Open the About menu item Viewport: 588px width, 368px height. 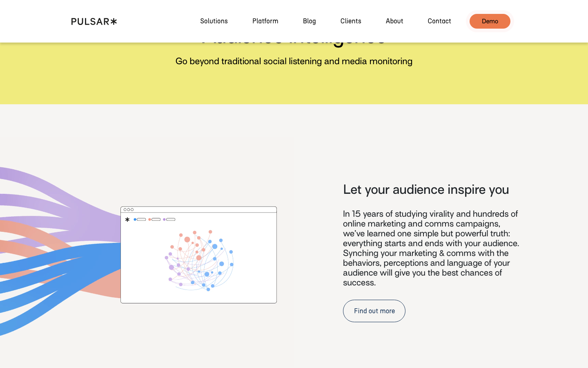(x=394, y=21)
